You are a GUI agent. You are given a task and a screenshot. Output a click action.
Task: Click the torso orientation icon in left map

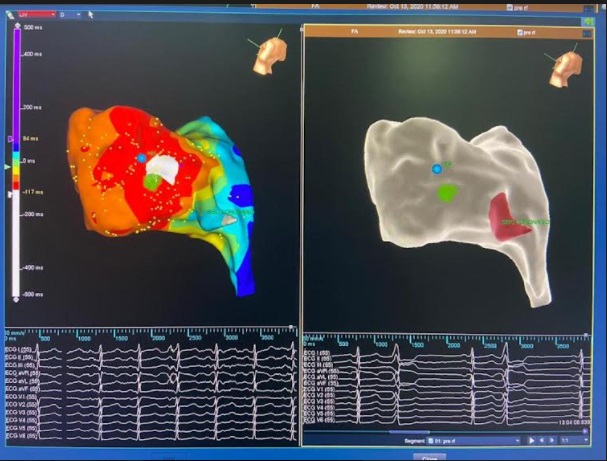[266, 54]
